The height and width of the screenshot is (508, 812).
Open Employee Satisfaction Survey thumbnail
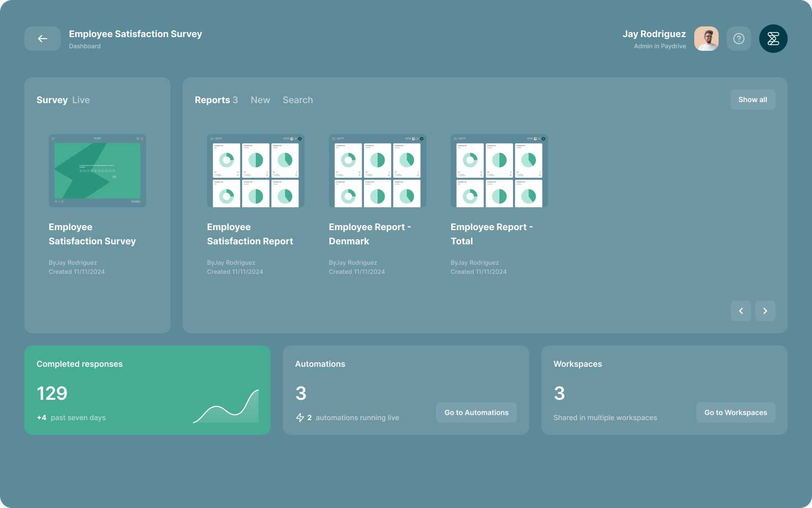click(x=97, y=171)
